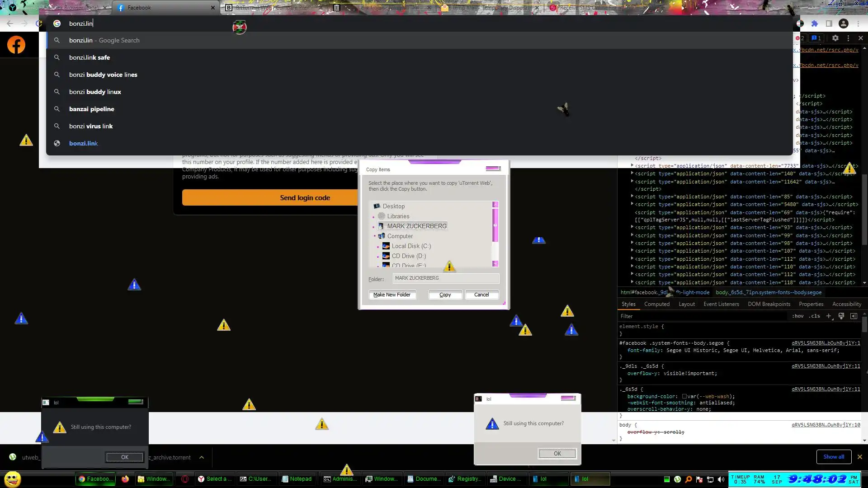868x488 pixels.
Task: Expand the Computer tree node
Action: click(x=374, y=236)
